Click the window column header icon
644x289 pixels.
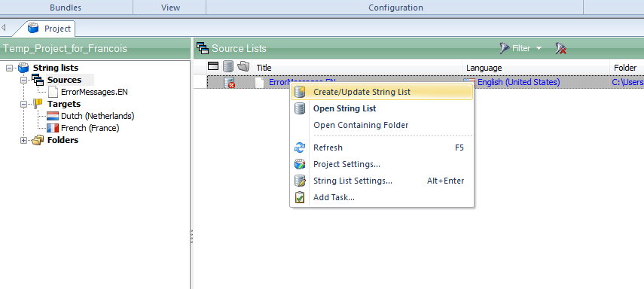(x=213, y=66)
